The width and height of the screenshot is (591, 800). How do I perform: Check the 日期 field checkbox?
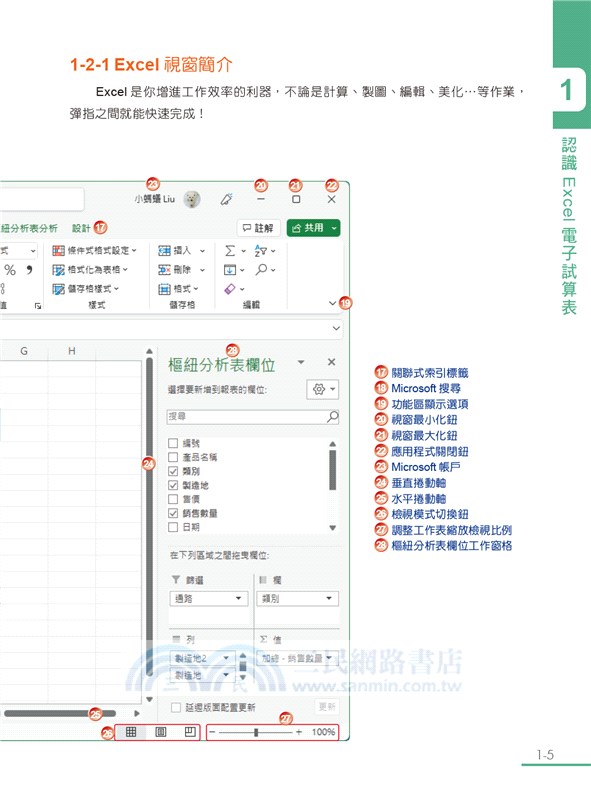click(173, 527)
